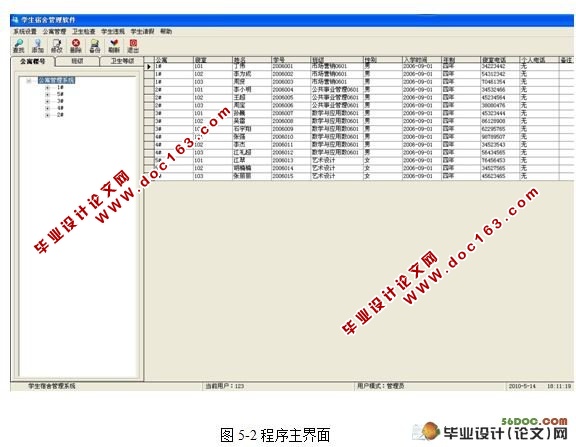Click the 查找 search toolbar icon
The image size is (576, 447).
click(18, 46)
